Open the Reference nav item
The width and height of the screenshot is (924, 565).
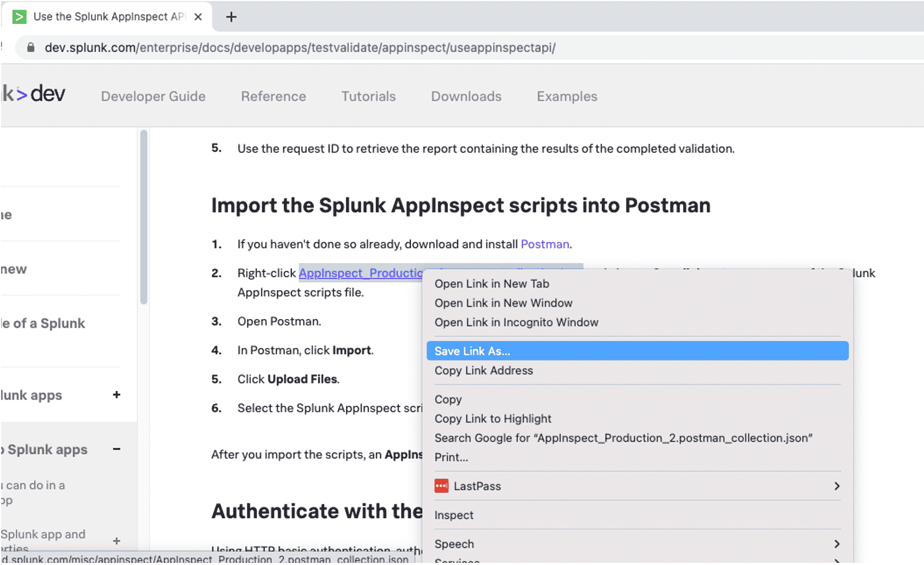pyautogui.click(x=273, y=96)
